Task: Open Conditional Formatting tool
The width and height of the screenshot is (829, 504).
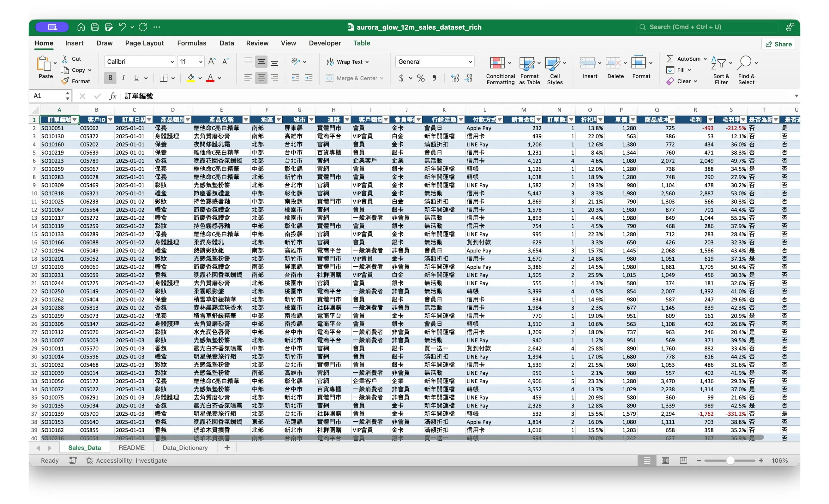Action: 497,63
